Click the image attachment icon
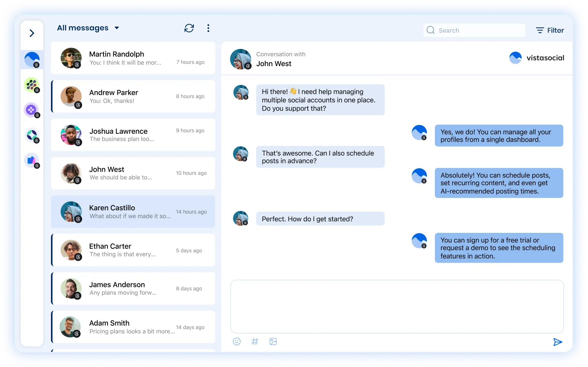This screenshot has width=588, height=367. coord(273,341)
